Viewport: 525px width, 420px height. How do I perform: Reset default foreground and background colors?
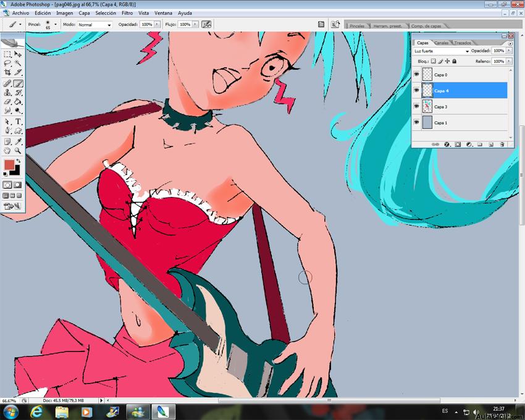coord(5,174)
